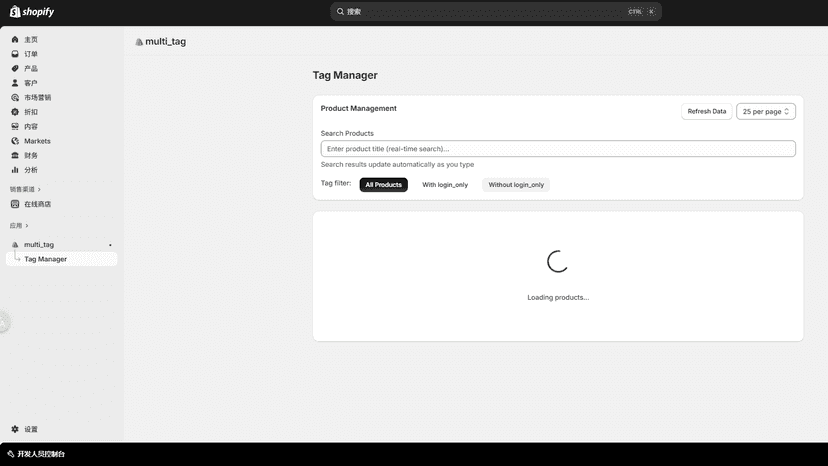Click the Refresh Data button
Viewport: 828px width, 466px height.
tap(707, 111)
